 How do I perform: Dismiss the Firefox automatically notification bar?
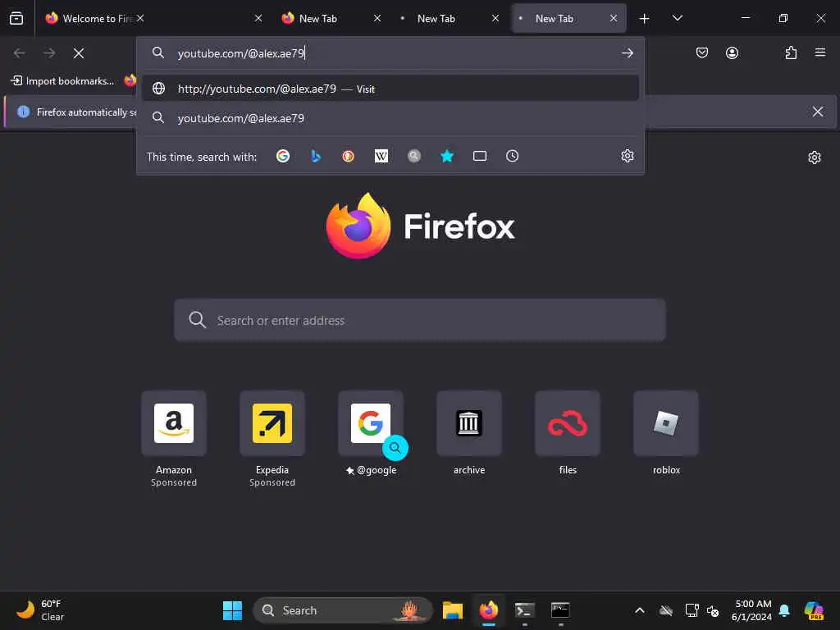pos(818,112)
